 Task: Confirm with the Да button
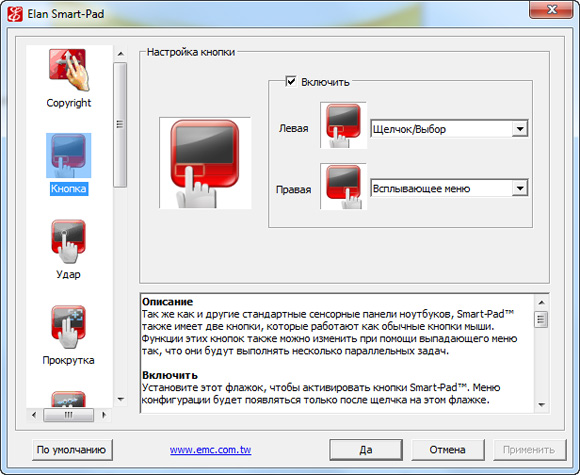(366, 450)
